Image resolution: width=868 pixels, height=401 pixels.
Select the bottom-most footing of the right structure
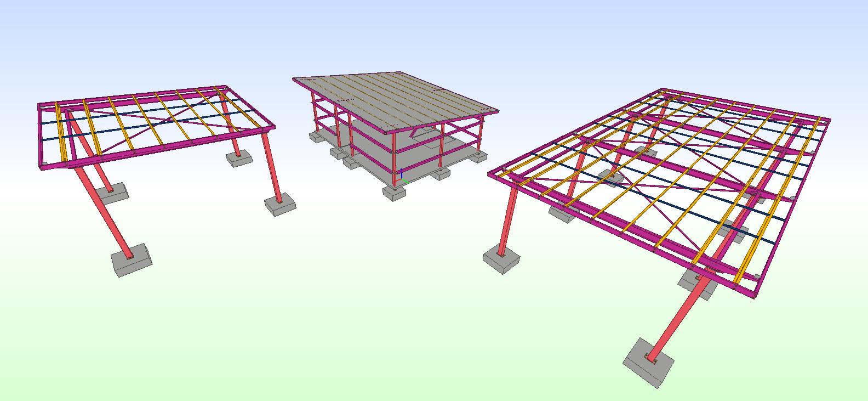(648, 363)
